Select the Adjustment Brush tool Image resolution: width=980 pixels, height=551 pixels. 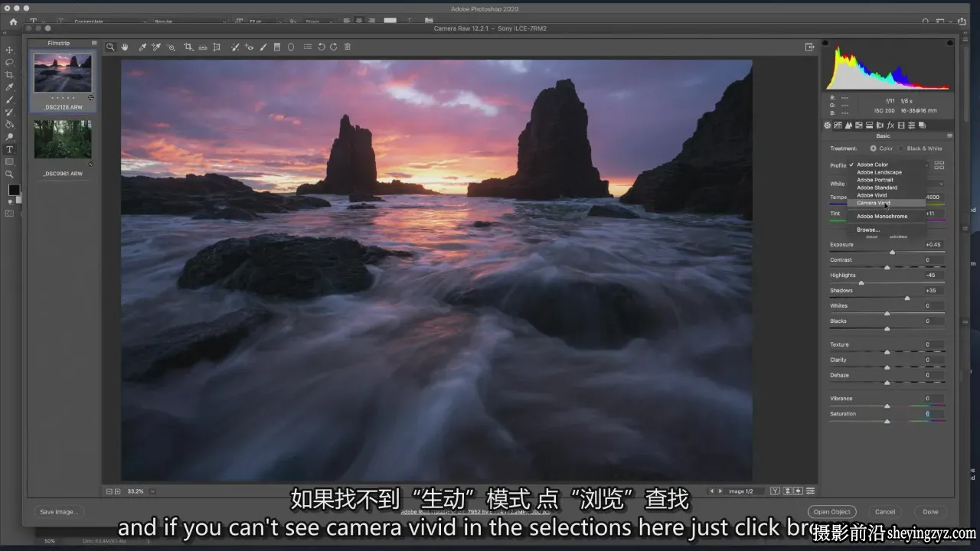[x=263, y=47]
